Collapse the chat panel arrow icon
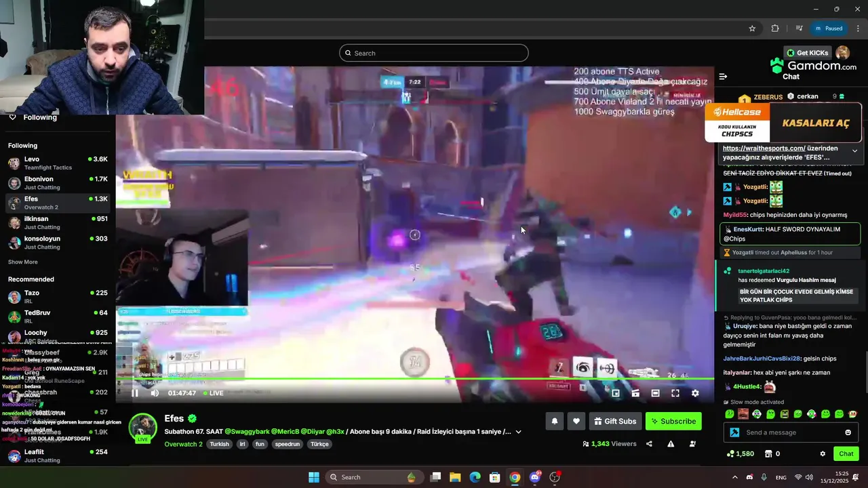The image size is (868, 488). (723, 77)
